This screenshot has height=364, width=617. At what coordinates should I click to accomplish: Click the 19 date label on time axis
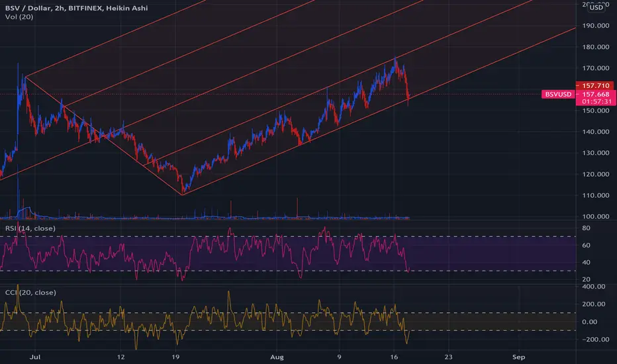coord(175,357)
